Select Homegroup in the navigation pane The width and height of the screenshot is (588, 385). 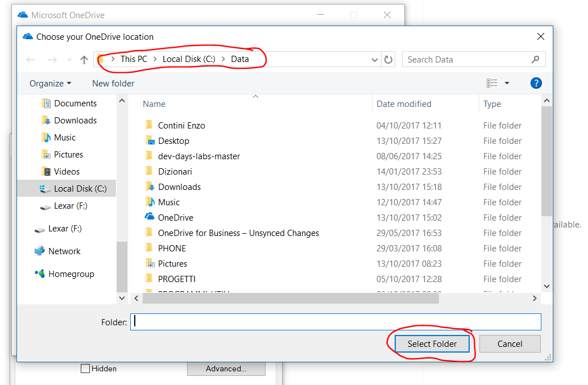coord(71,274)
